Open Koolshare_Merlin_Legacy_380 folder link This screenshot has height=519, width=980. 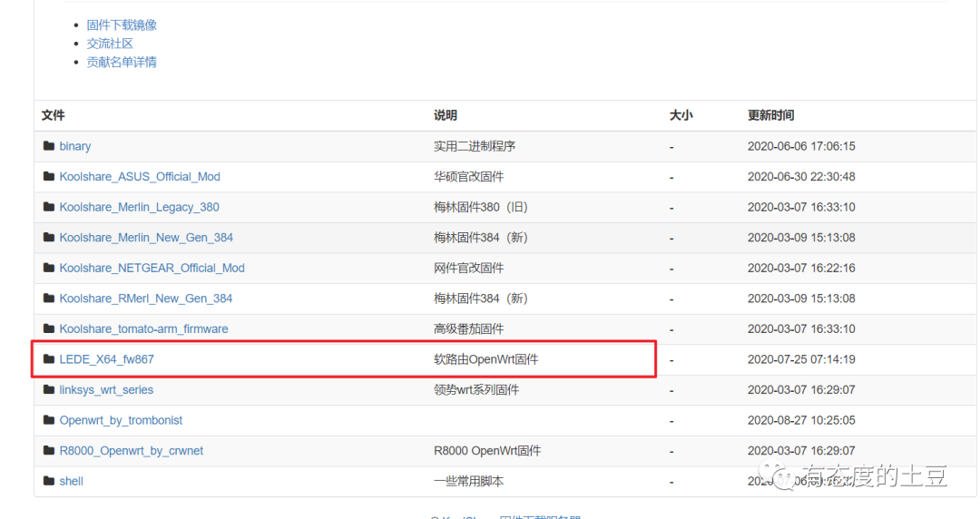(139, 208)
